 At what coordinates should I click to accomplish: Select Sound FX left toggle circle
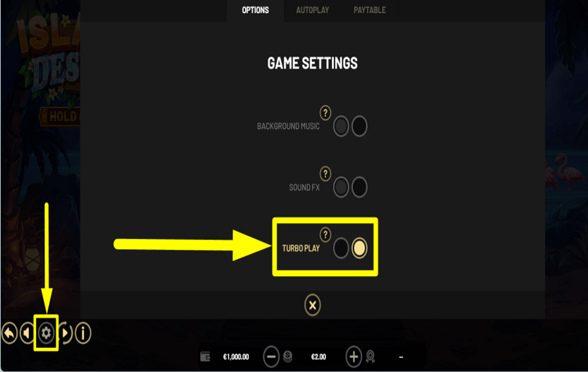[x=341, y=187]
